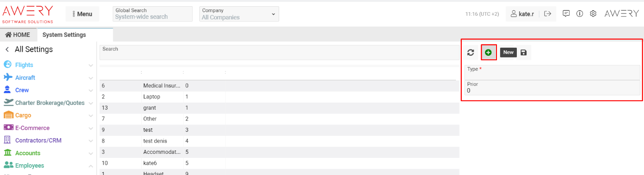Open the settings gear icon in header
Viewport: 644px width, 175px height.
point(593,14)
